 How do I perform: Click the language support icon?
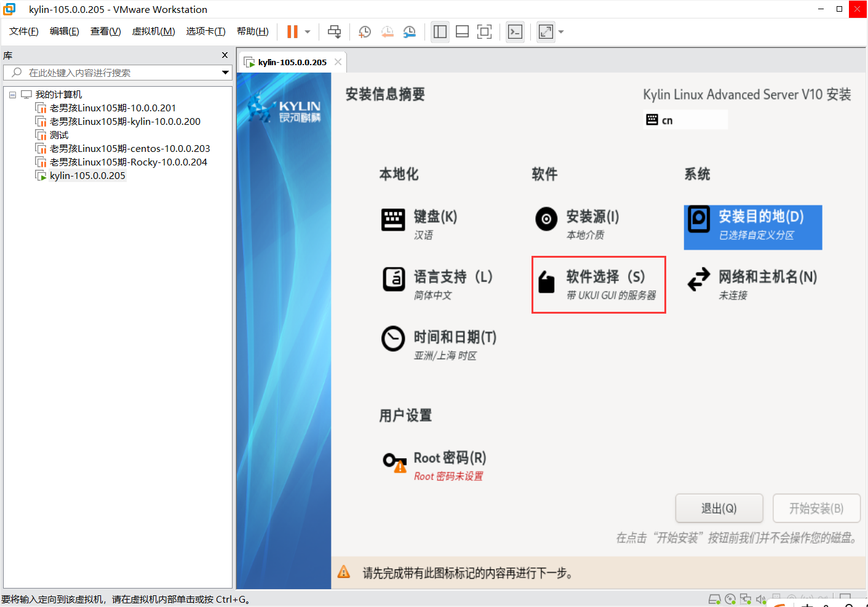(x=394, y=279)
